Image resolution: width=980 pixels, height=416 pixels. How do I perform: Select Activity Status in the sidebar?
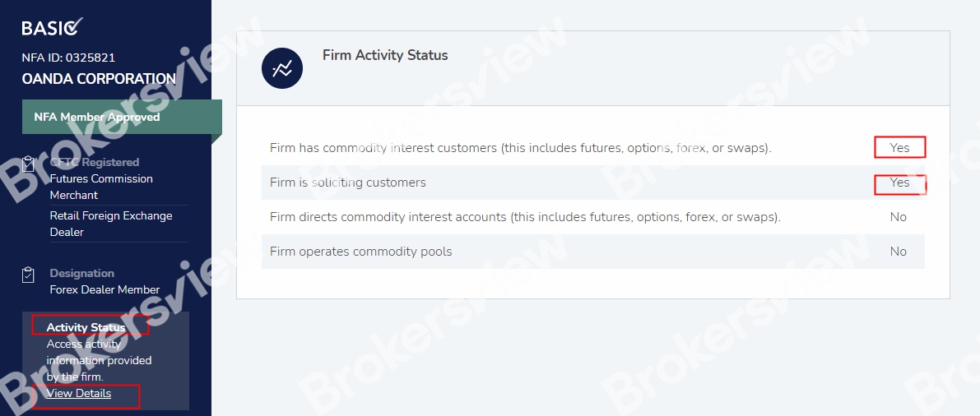[x=86, y=327]
